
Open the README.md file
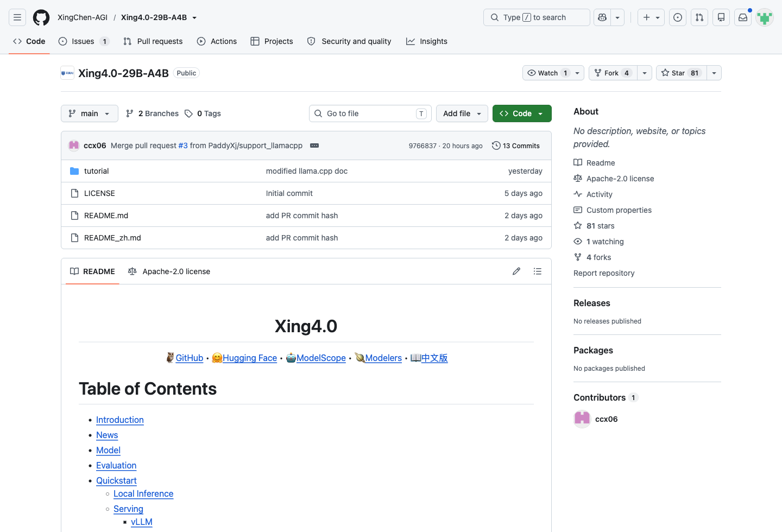(106, 216)
